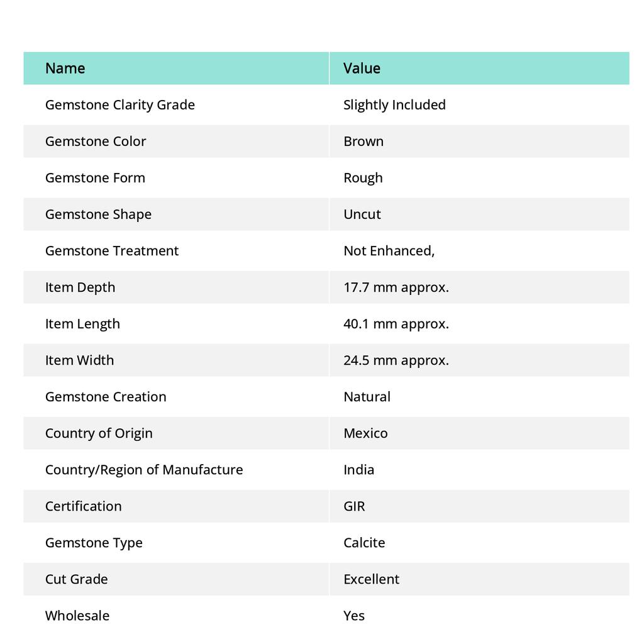Viewport: 644px width, 644px height.
Task: Select the Country/Region of Manufacture label
Action: 144,470
